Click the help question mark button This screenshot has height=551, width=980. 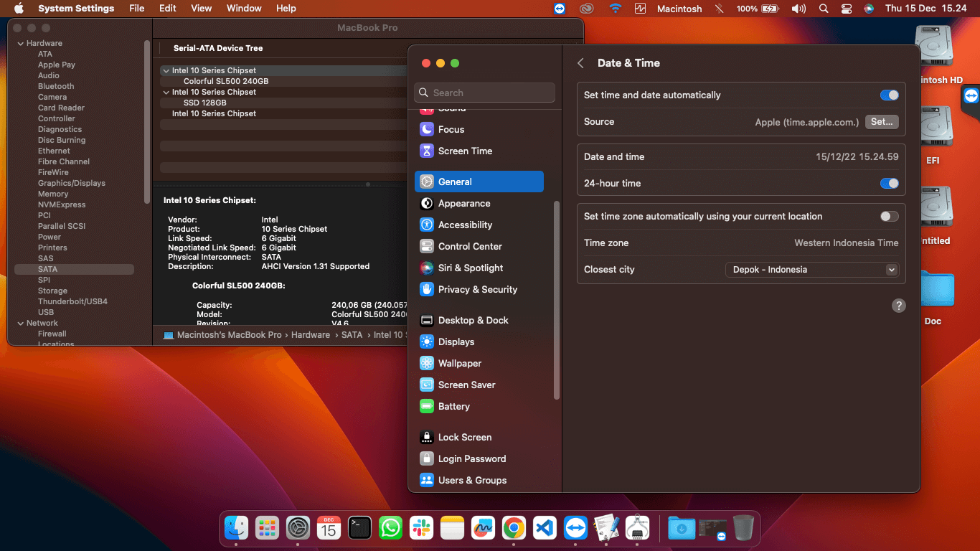[x=898, y=306]
